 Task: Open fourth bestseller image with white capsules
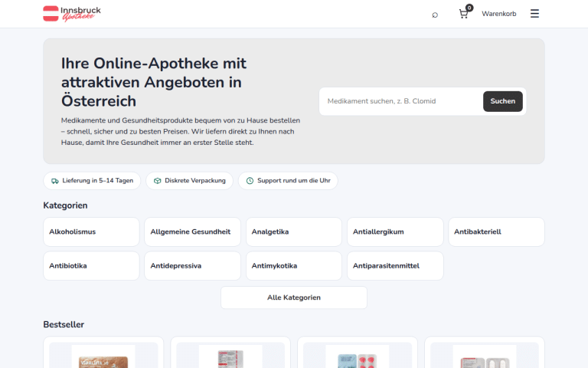[485, 356]
